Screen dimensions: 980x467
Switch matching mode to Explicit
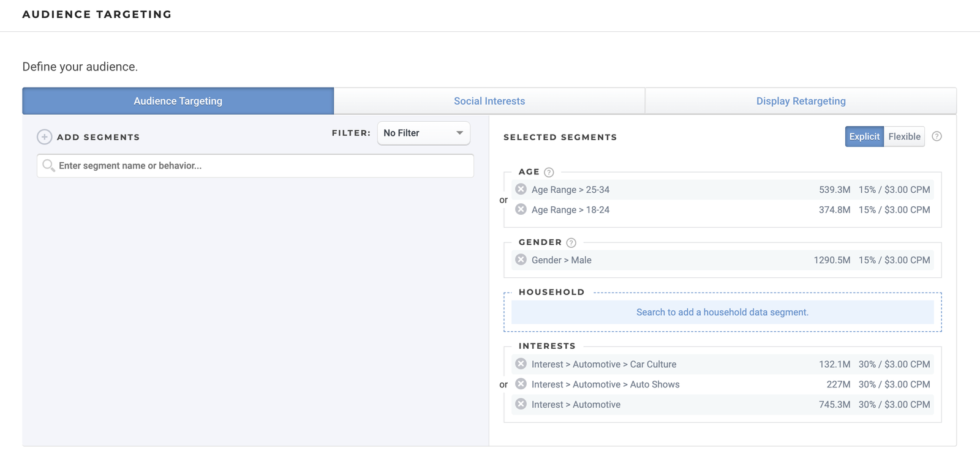coord(864,136)
